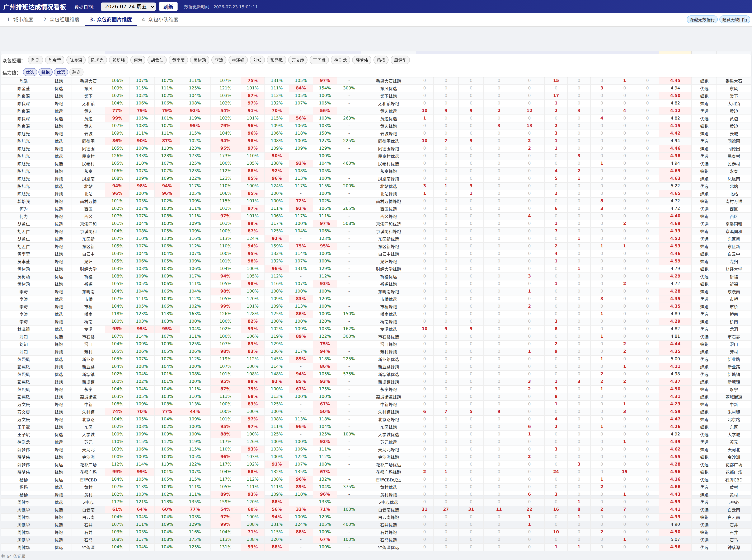Click the 575% cell in 新塘镇 row
752x560 pixels.
tap(349, 374)
